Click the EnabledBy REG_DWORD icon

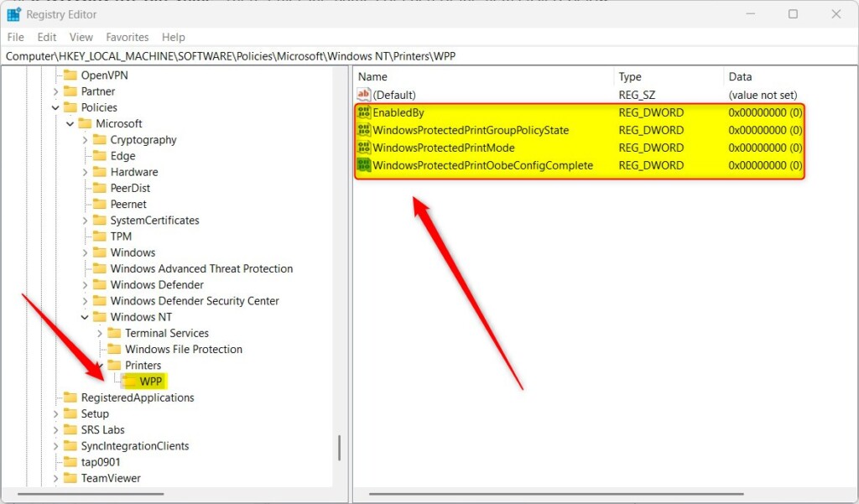coord(365,112)
